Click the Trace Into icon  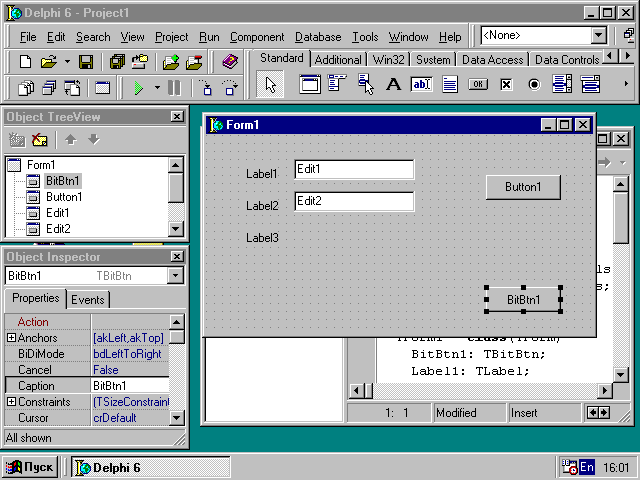[206, 88]
